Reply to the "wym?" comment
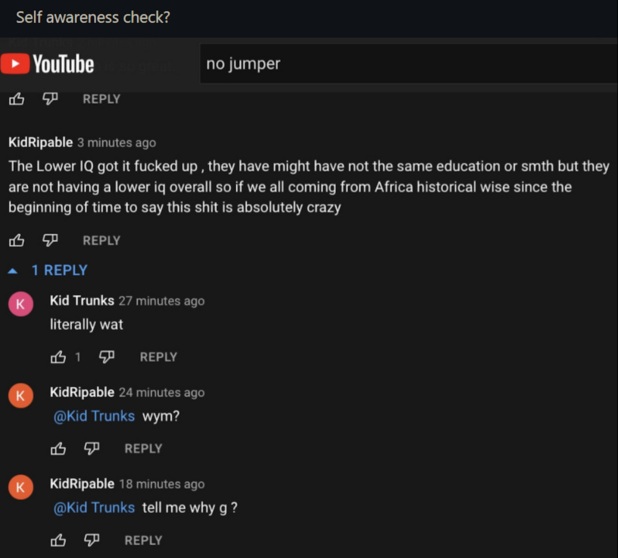The height and width of the screenshot is (558, 618). 143,448
